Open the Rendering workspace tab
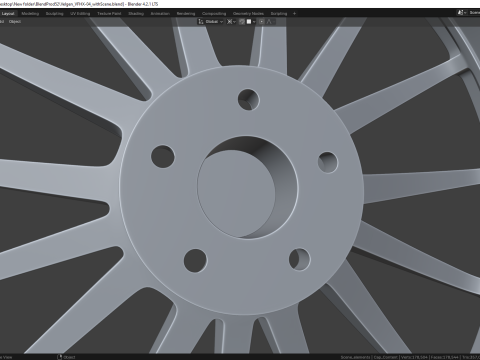This screenshot has width=480, height=360. pos(186,14)
